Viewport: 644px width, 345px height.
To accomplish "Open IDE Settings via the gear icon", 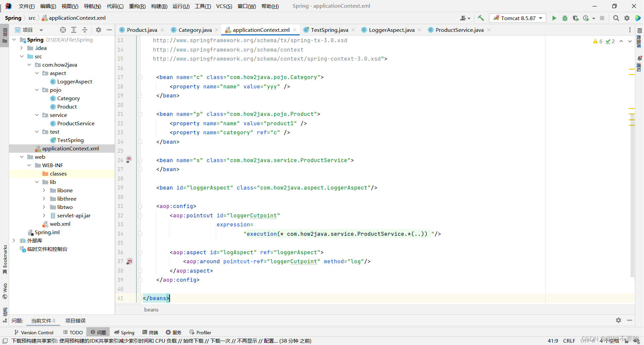I will [627, 18].
